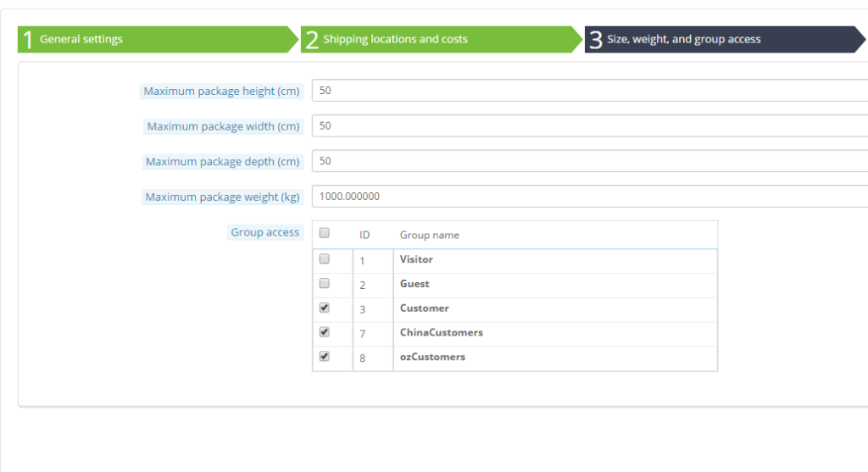Click the Maximum package height (cm) label
The height and width of the screenshot is (472, 868).
tap(221, 91)
